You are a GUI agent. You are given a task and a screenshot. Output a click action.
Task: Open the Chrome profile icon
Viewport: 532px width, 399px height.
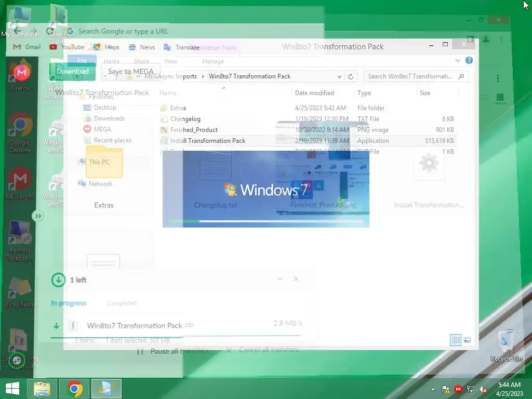click(486, 39)
